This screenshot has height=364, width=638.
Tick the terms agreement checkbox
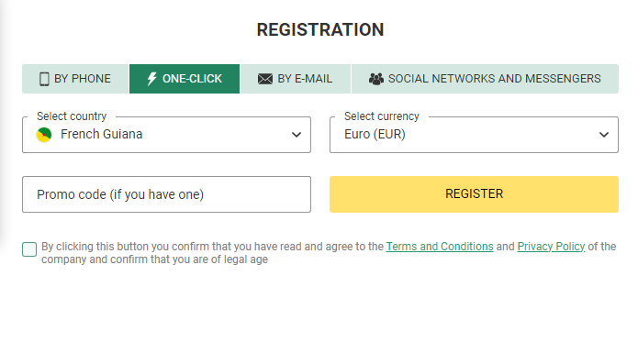point(29,249)
